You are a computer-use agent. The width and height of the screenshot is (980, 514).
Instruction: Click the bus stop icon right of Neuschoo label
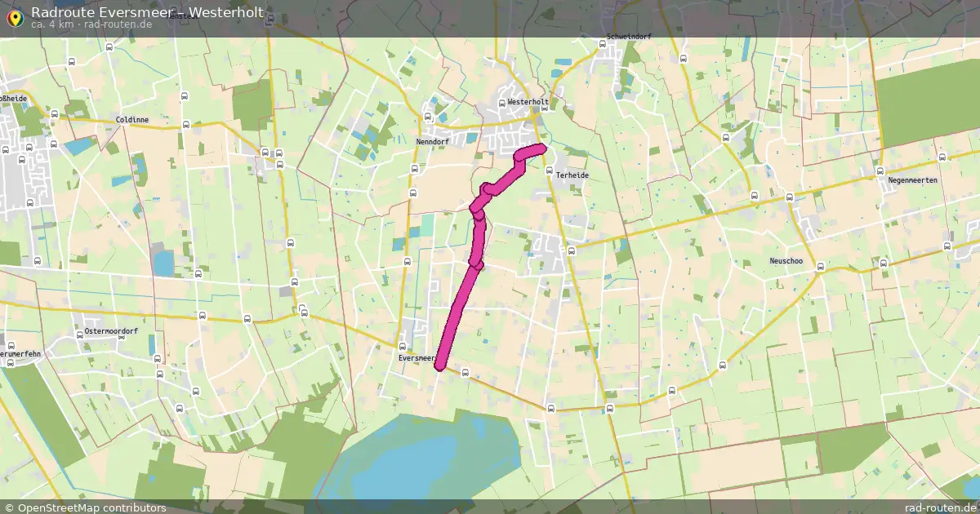820,267
